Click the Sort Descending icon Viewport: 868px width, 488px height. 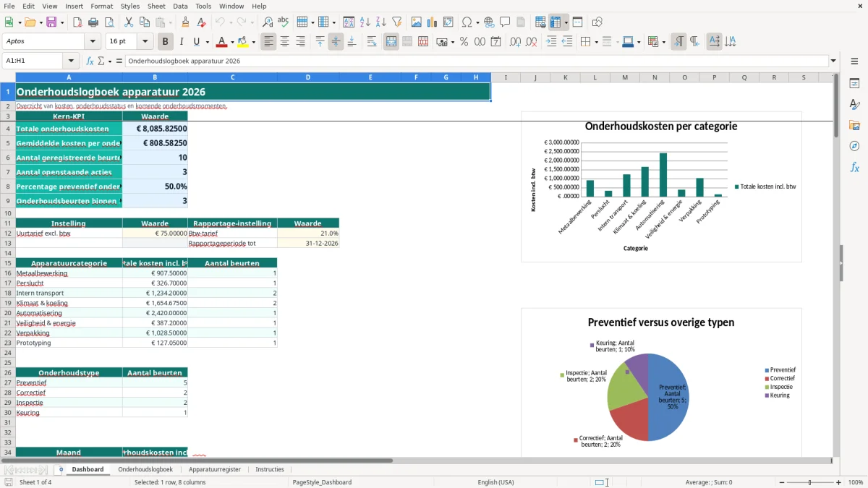[x=381, y=22]
